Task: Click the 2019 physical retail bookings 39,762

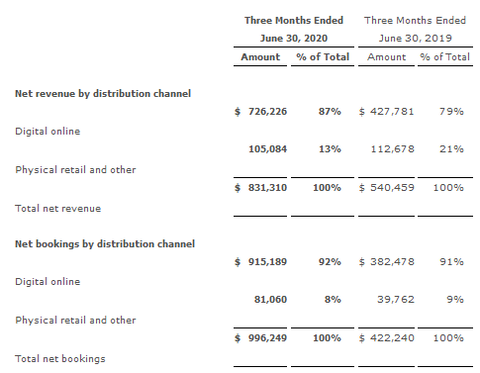Action: pyautogui.click(x=396, y=299)
